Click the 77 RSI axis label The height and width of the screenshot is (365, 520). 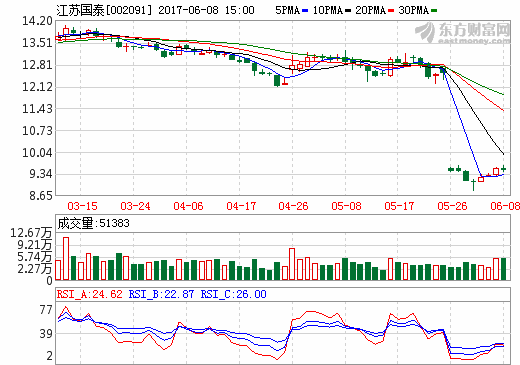(x=46, y=310)
